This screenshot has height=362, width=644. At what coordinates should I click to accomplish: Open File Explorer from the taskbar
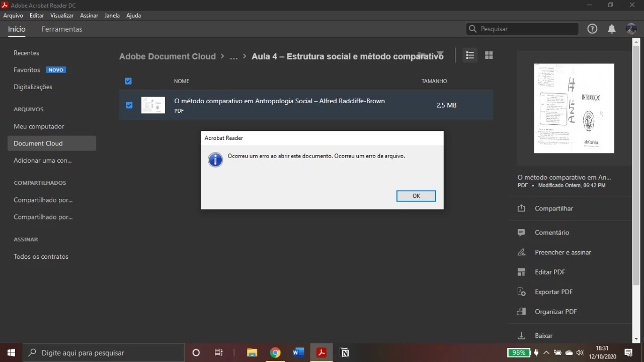click(x=252, y=353)
